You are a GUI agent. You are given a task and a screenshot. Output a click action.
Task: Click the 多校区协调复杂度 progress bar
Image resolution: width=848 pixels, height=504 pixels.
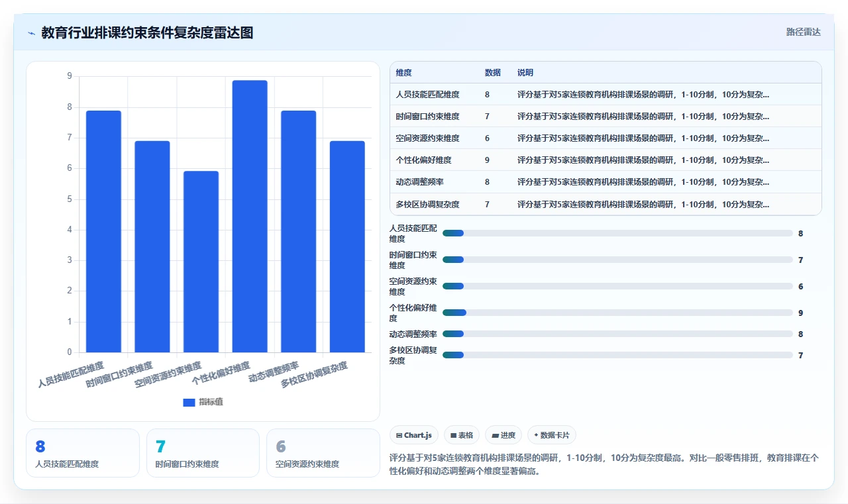(617, 355)
